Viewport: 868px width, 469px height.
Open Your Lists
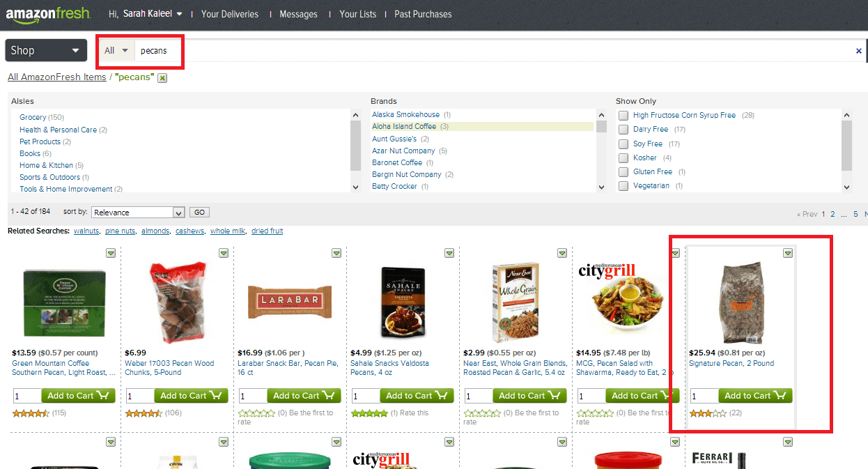[358, 14]
